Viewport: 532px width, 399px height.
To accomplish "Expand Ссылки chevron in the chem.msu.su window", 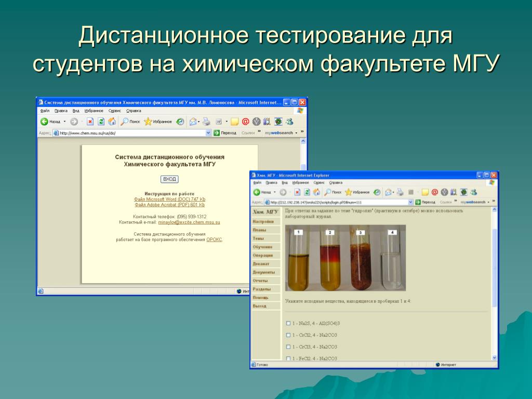I will pos(259,131).
